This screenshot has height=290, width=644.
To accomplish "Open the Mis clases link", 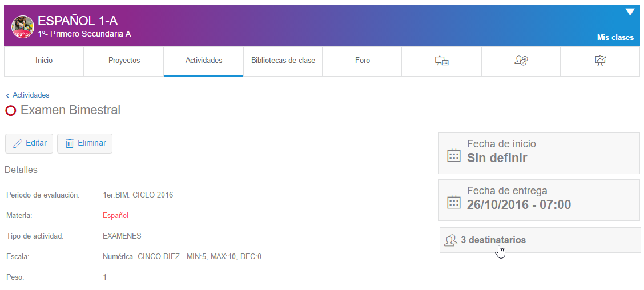I will [x=615, y=38].
